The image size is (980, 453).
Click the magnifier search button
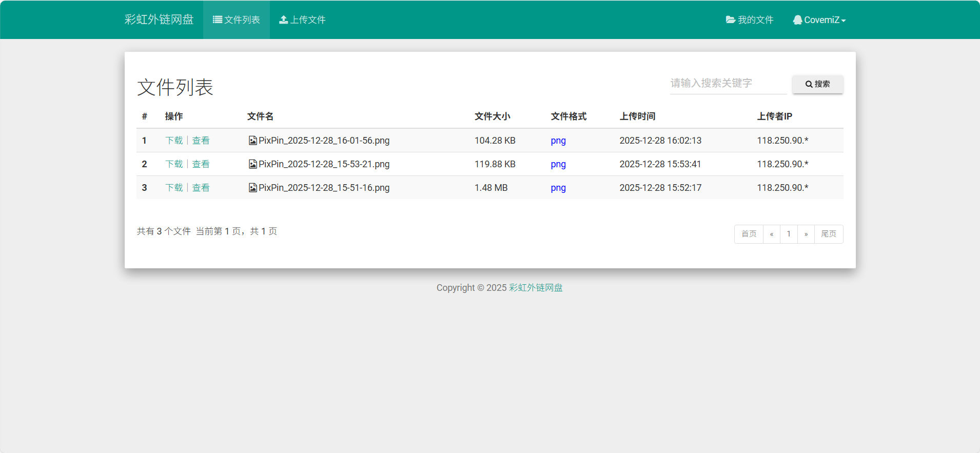tap(817, 84)
